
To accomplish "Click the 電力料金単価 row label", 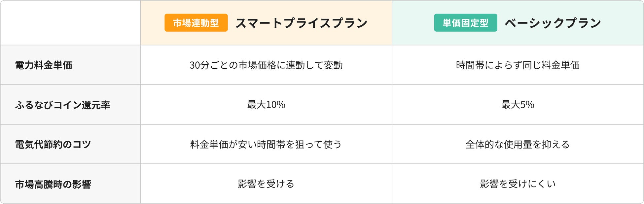I will 44,65.
